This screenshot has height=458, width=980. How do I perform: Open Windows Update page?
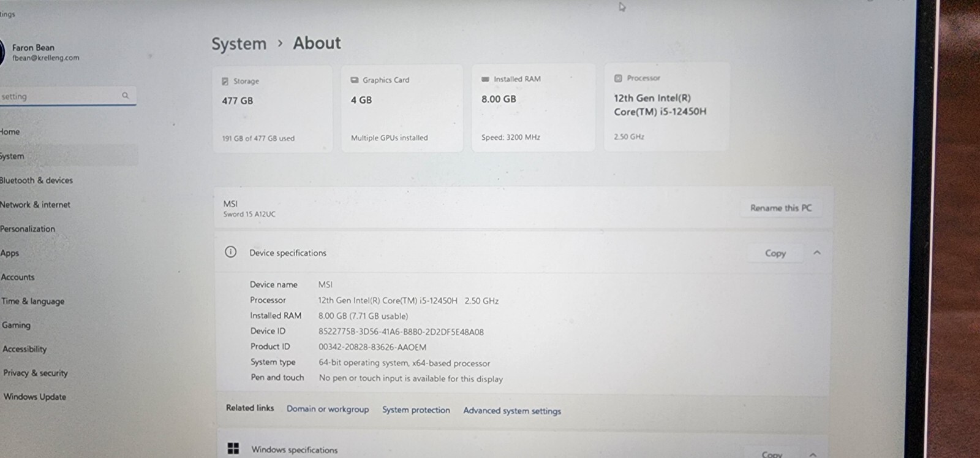coord(35,397)
